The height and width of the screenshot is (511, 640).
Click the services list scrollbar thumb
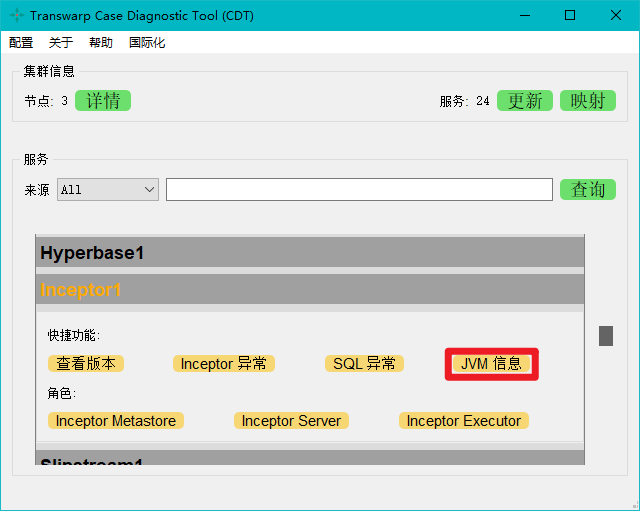[x=606, y=335]
